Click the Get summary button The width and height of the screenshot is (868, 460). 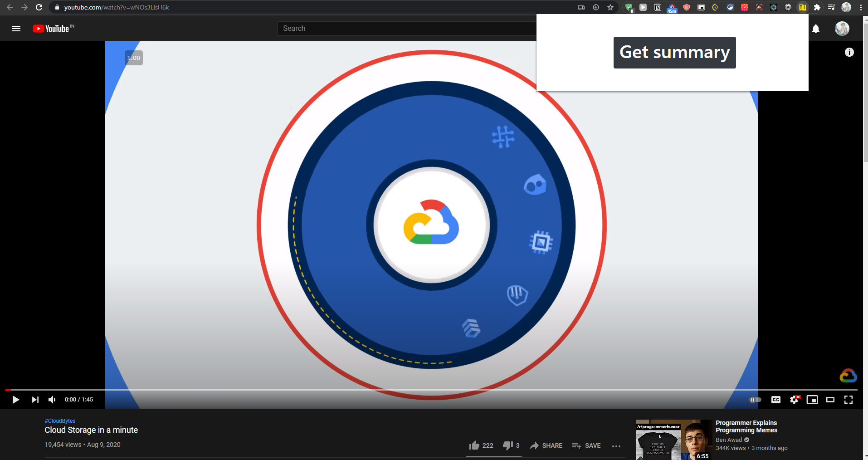tap(674, 53)
